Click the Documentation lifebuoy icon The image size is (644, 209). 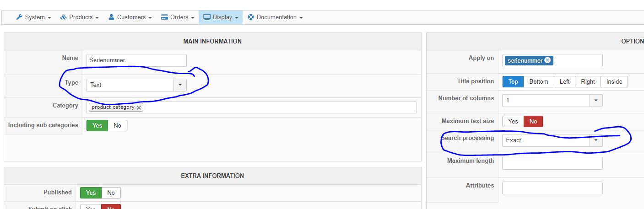(251, 17)
